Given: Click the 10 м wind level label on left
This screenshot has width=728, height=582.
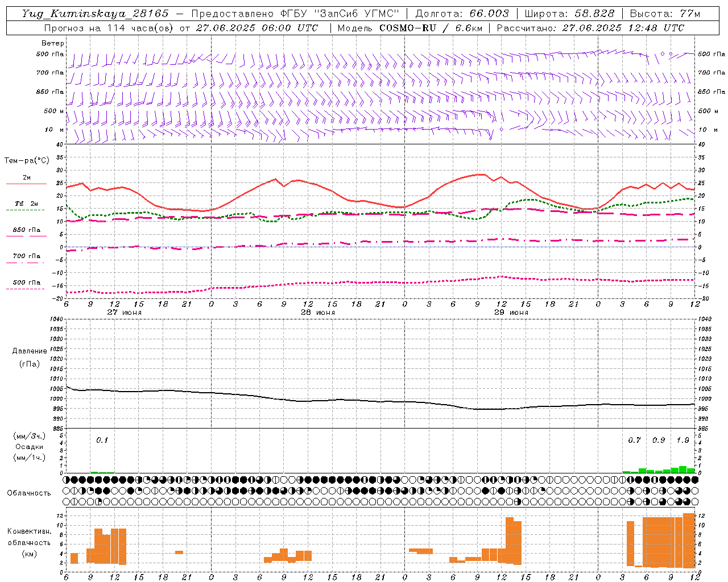Looking at the screenshot, I should [55, 130].
